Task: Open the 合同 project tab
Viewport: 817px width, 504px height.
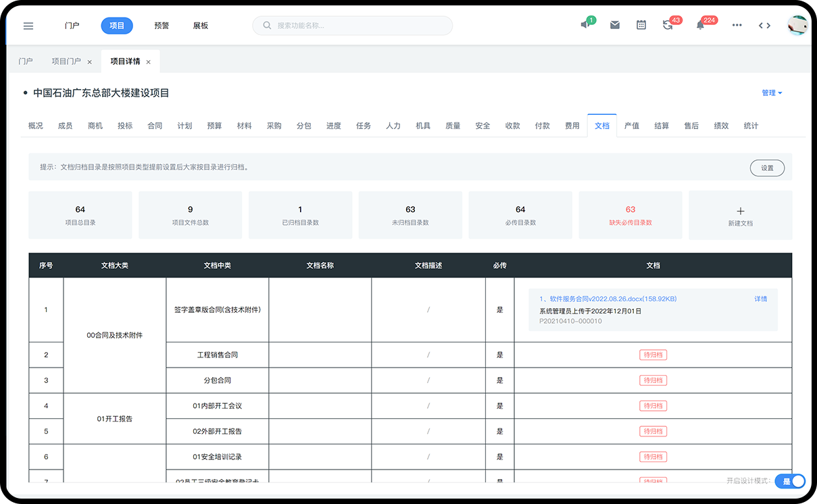Action: pos(155,126)
